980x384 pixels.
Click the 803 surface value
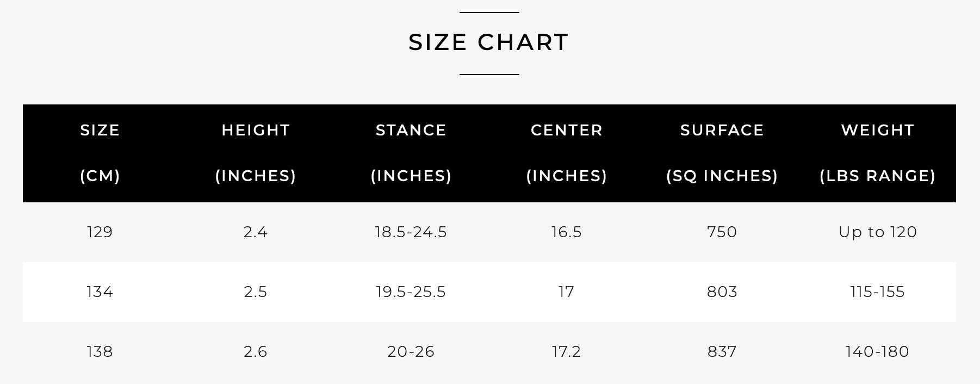[722, 292]
